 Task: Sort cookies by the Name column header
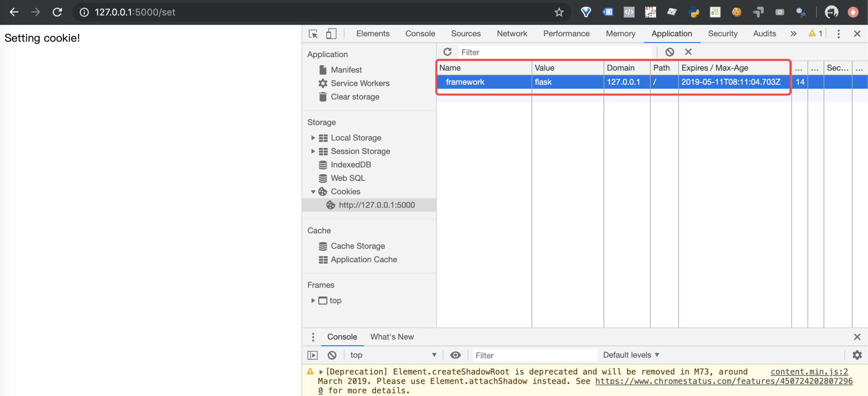coord(484,68)
